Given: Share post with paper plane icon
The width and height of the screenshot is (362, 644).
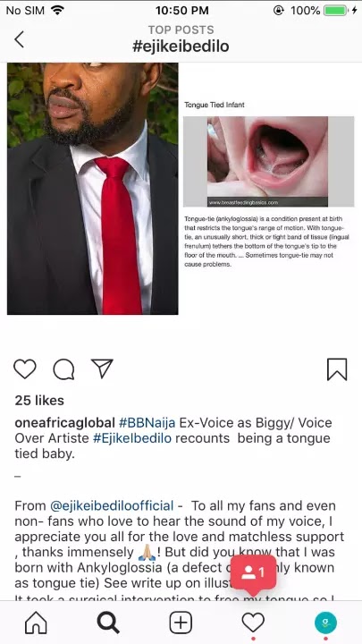Looking at the screenshot, I should [x=102, y=369].
